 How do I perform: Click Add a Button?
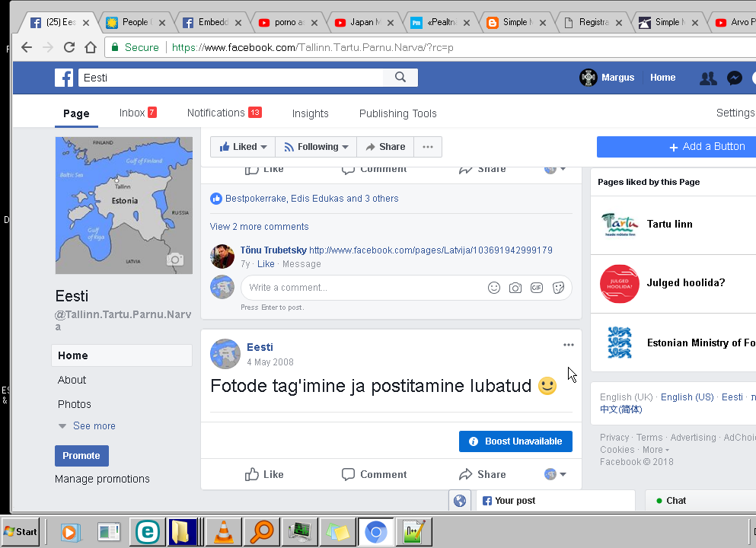click(x=677, y=147)
